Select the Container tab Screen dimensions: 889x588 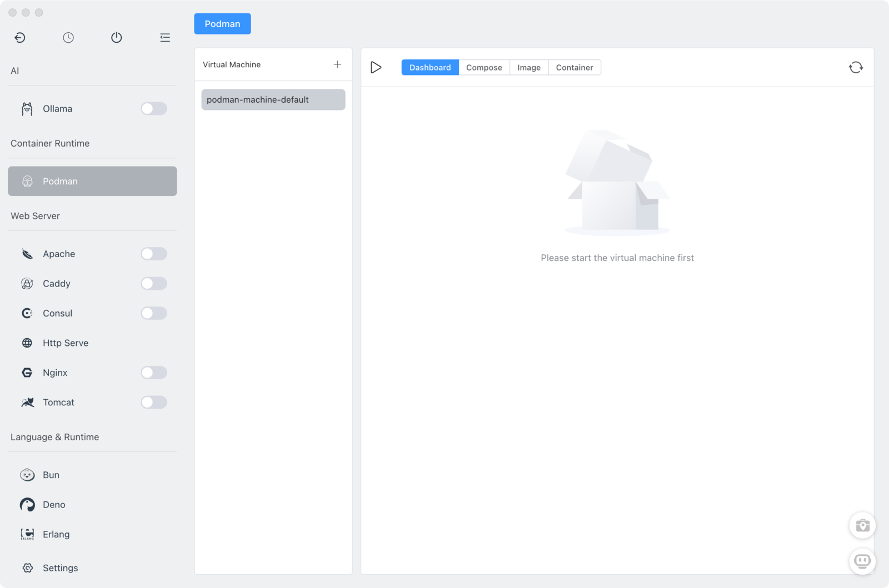[575, 68]
